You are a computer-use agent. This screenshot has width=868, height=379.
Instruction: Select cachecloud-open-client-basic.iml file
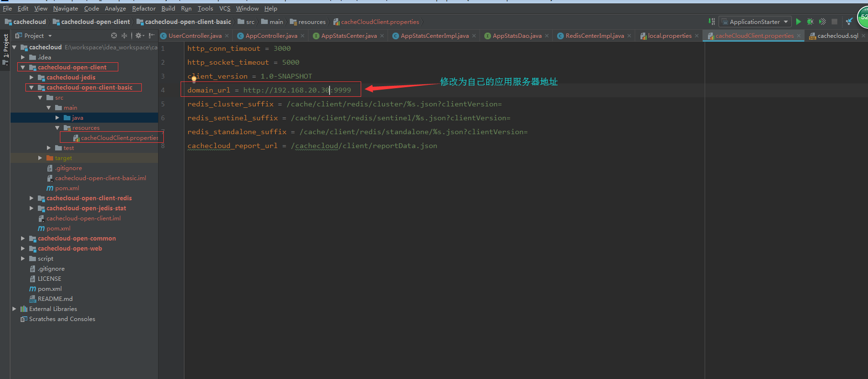click(x=101, y=178)
